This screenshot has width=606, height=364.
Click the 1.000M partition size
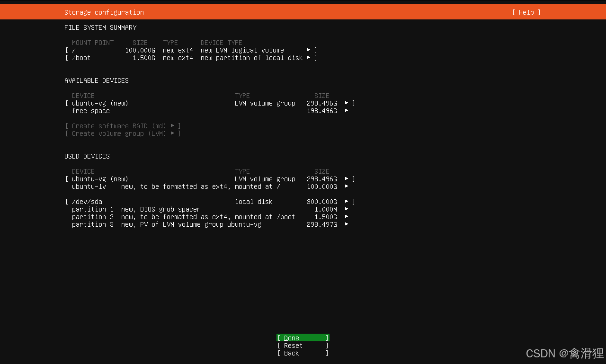coord(326,209)
